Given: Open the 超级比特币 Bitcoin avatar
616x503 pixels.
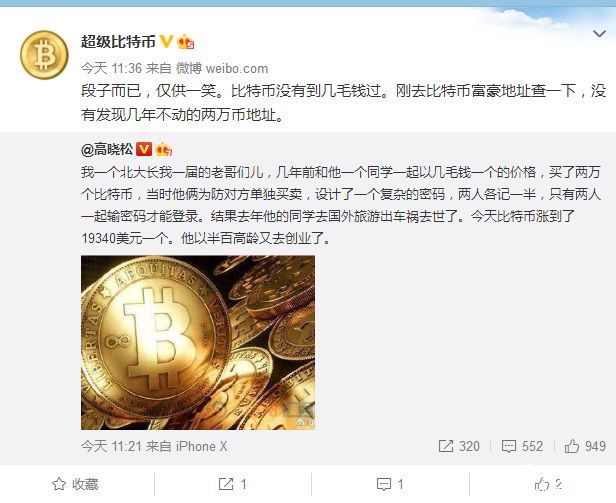Looking at the screenshot, I should tap(44, 55).
